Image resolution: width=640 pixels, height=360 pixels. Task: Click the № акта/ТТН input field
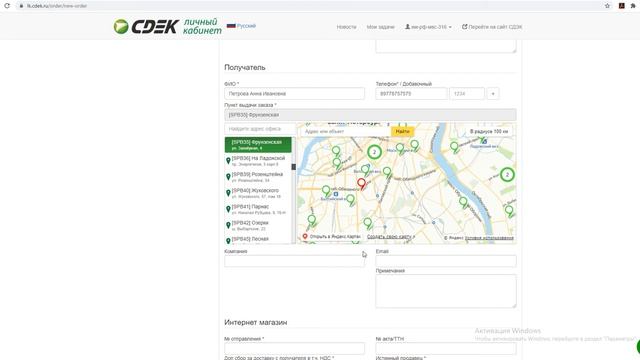(446, 349)
